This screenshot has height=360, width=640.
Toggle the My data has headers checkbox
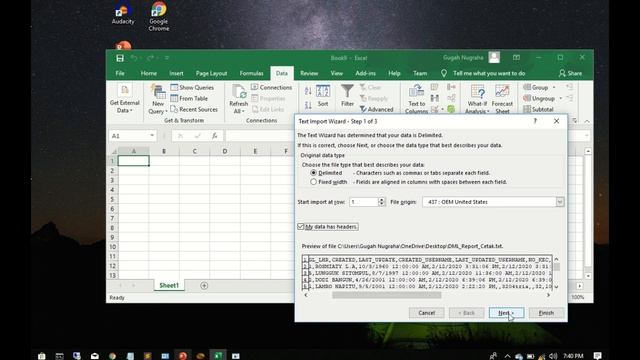[x=301, y=227]
